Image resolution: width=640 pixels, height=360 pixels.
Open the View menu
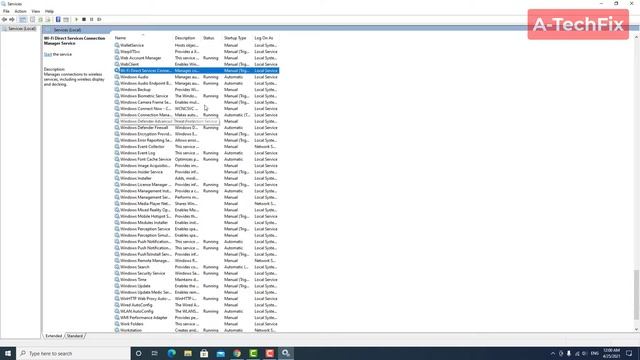click(x=36, y=11)
